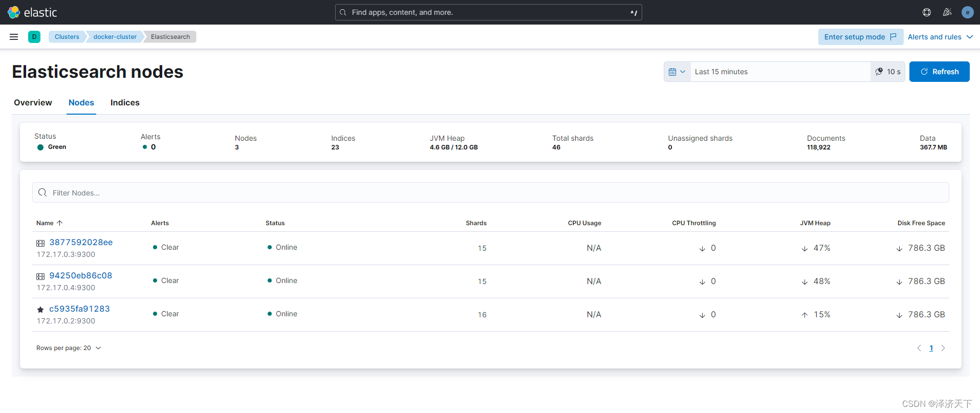Click Online status for c5935fa91283
Viewport: 980px width, 413px height.
pos(282,314)
